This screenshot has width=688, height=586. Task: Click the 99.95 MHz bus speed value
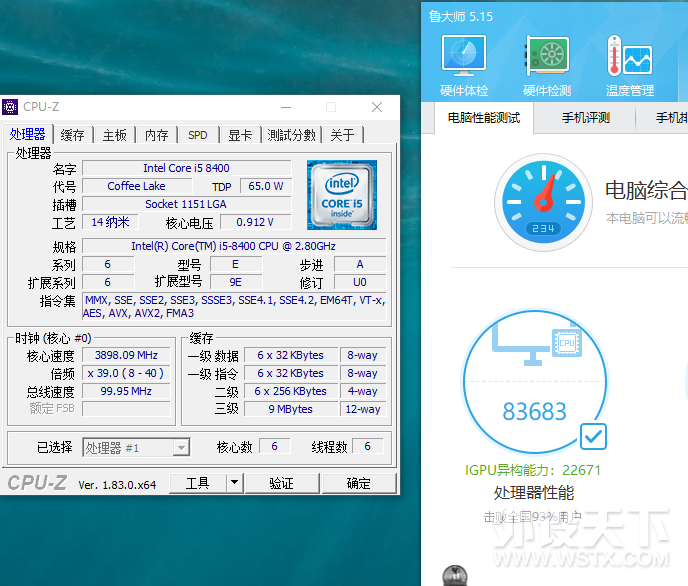click(x=126, y=391)
